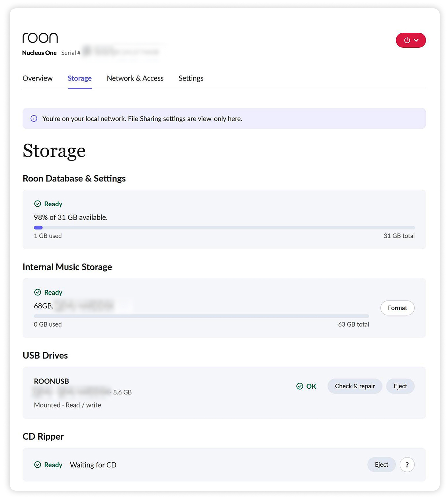Viewport: 448px width, 499px height.
Task: Eject the CD from CD Ripper
Action: click(381, 464)
